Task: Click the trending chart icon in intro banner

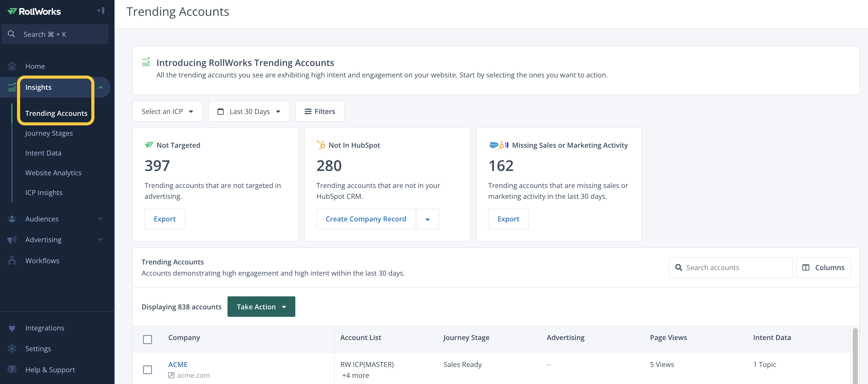Action: click(x=146, y=62)
